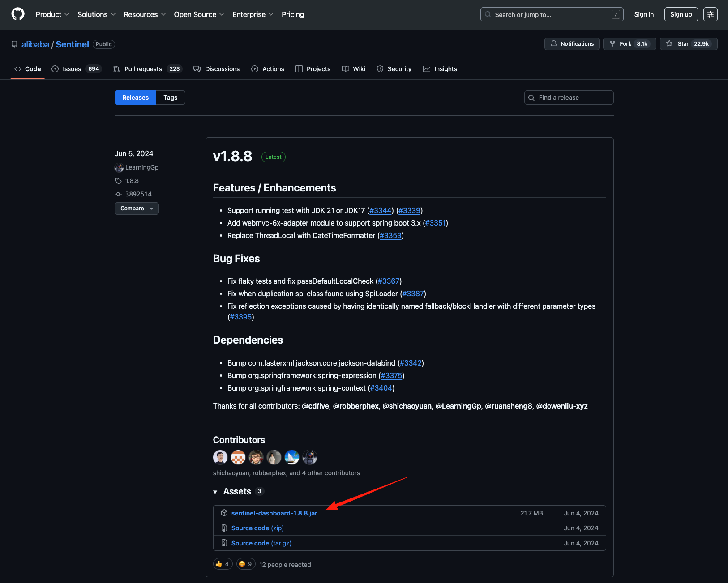Image resolution: width=728 pixels, height=583 pixels.
Task: Open the Enterprise dropdown
Action: (x=253, y=14)
